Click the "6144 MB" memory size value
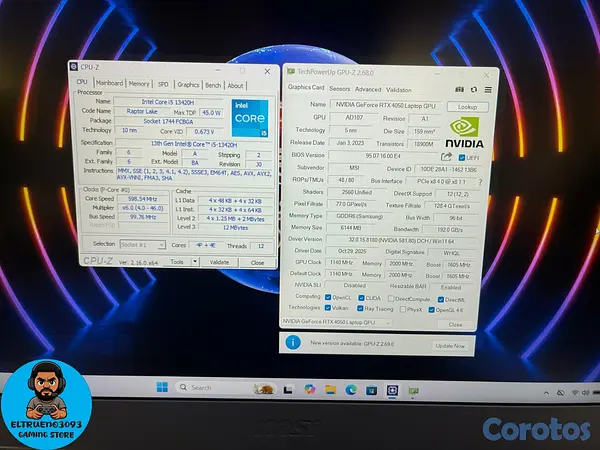600x450 pixels. 351,228
